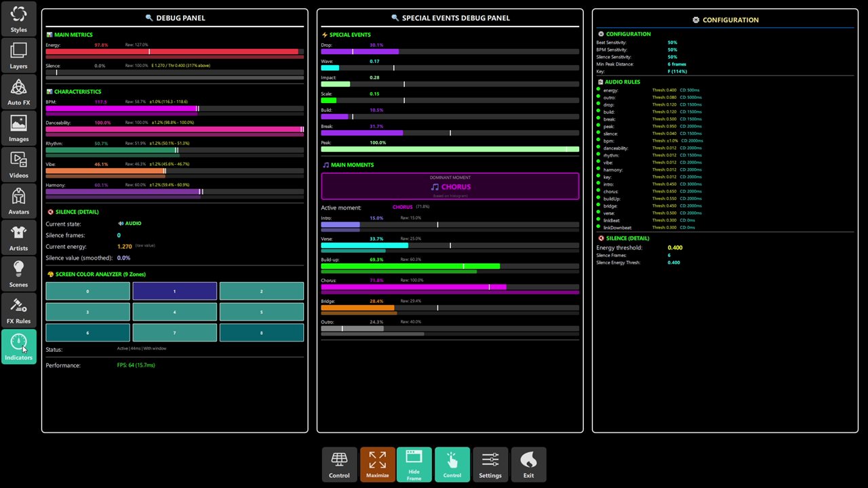Click the Special Events Debug Panel title
868x488 pixels.
450,18
